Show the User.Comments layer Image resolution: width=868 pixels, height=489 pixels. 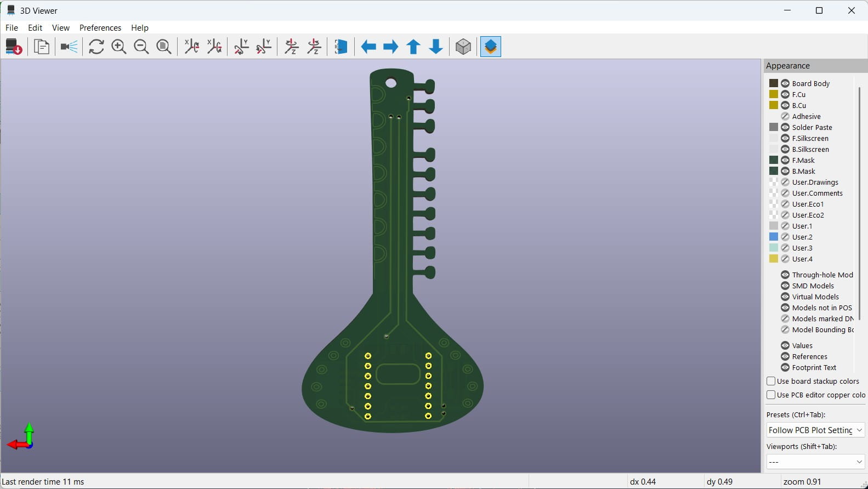785,193
